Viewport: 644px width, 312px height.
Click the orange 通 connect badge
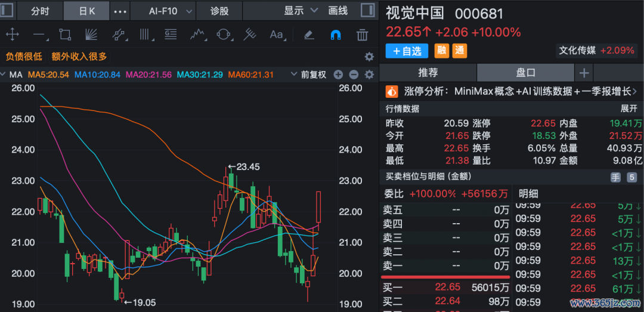click(x=460, y=51)
